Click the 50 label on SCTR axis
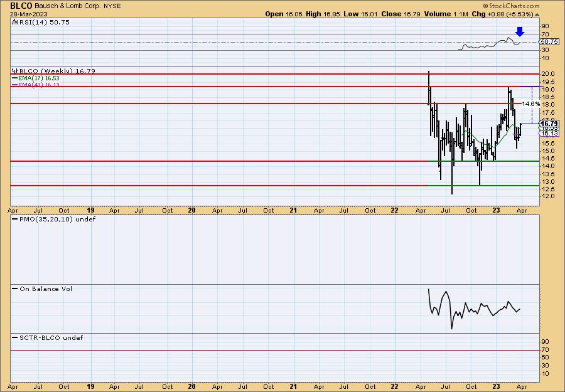 (x=546, y=358)
